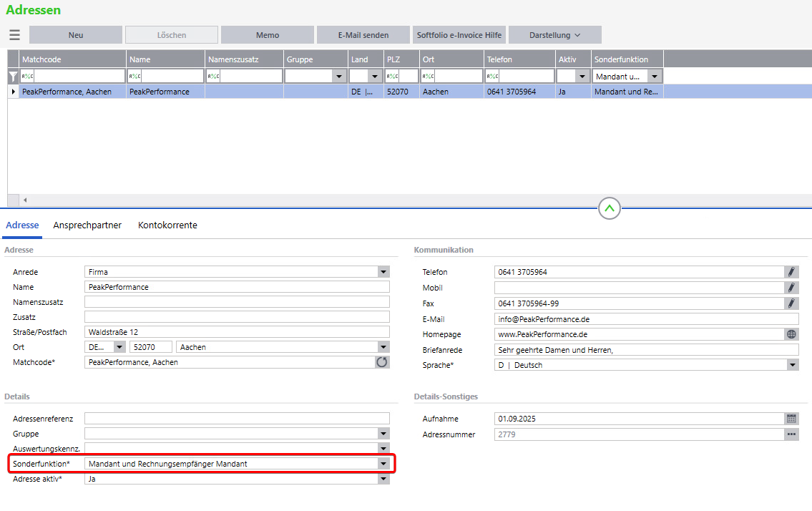Click the Straße/Postfach field Waldstraße 12
This screenshot has width=812, height=511.
click(x=237, y=332)
